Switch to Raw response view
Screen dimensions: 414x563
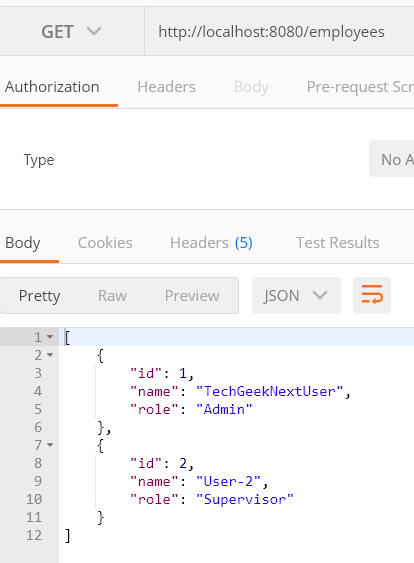112,296
